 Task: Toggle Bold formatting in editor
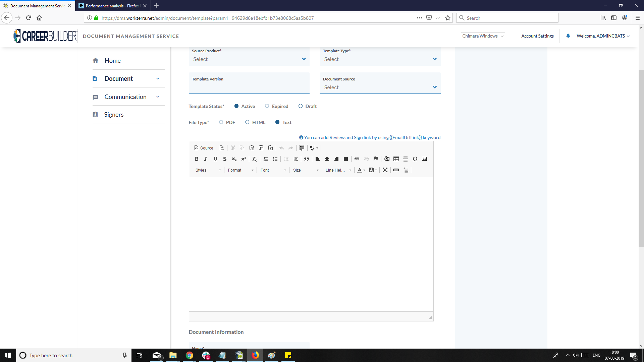197,159
